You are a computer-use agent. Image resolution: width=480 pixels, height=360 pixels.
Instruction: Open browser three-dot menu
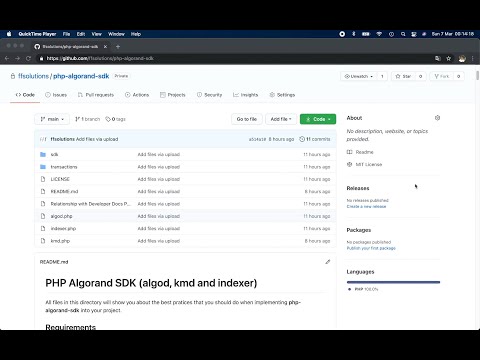click(x=472, y=58)
